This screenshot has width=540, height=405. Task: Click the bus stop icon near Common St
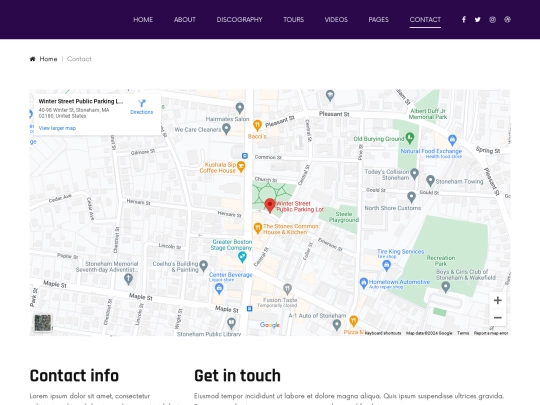245,156
